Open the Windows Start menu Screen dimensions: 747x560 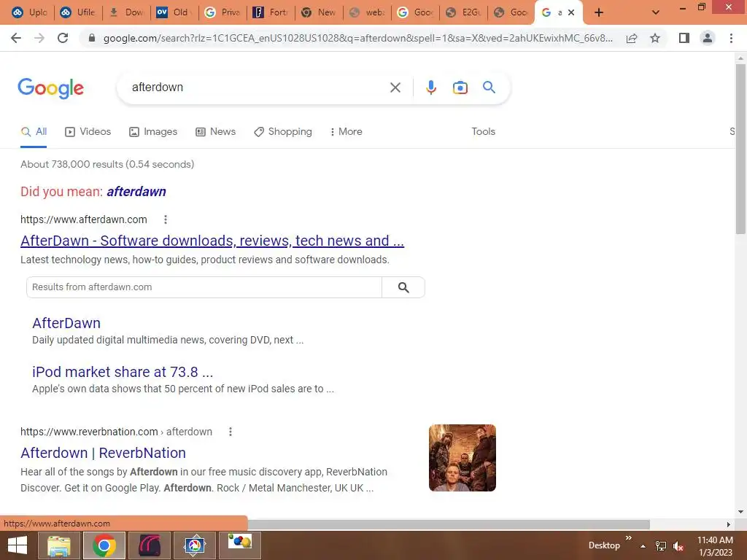point(18,545)
